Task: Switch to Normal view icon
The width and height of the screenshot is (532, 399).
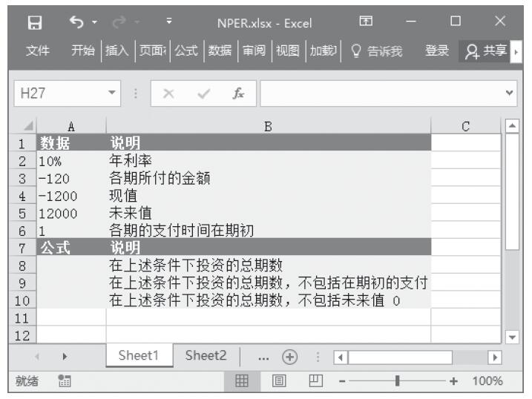Action: click(240, 381)
